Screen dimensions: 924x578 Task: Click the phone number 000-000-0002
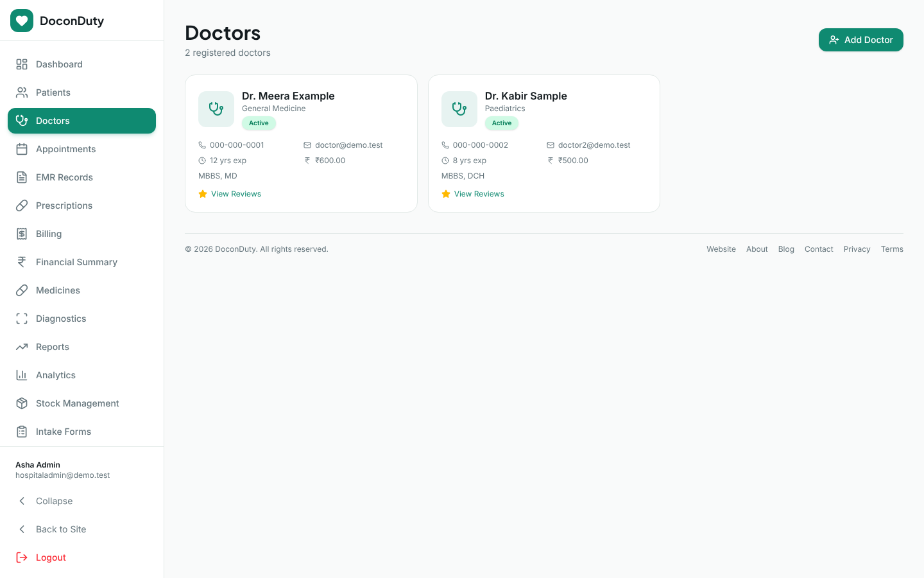[x=480, y=145]
